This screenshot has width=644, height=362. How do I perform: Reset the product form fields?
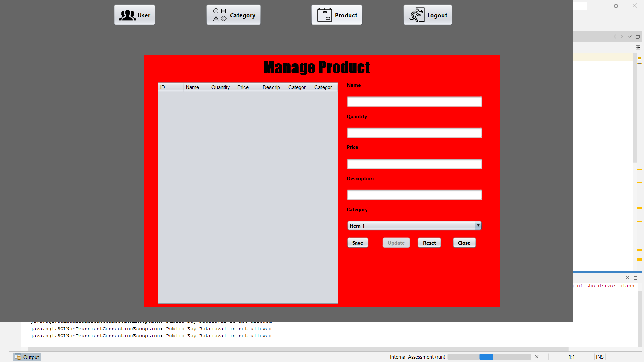coord(429,242)
